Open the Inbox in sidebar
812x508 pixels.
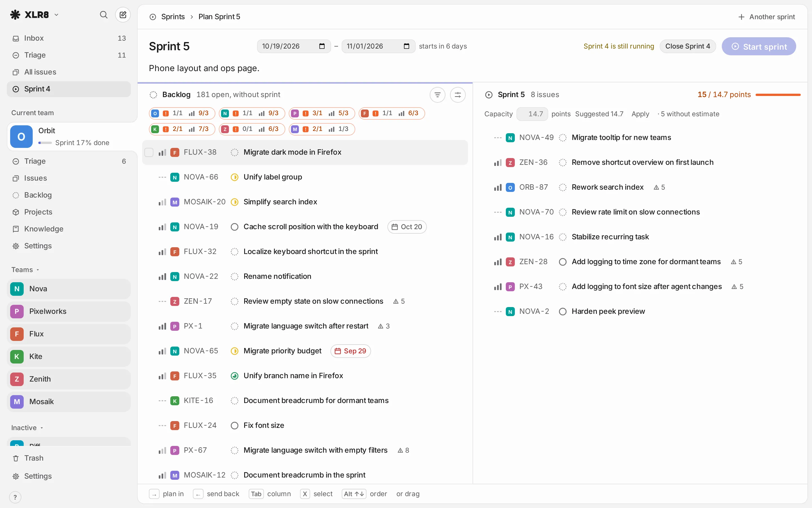point(69,38)
